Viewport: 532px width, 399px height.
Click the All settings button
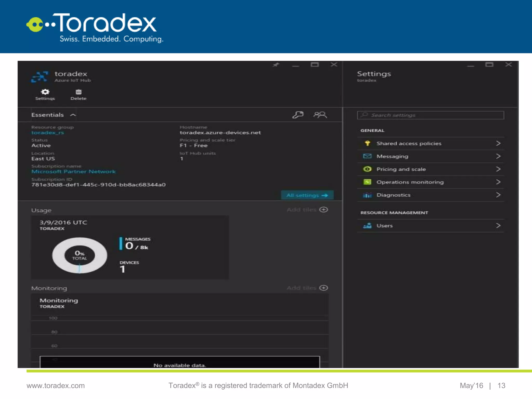point(307,195)
